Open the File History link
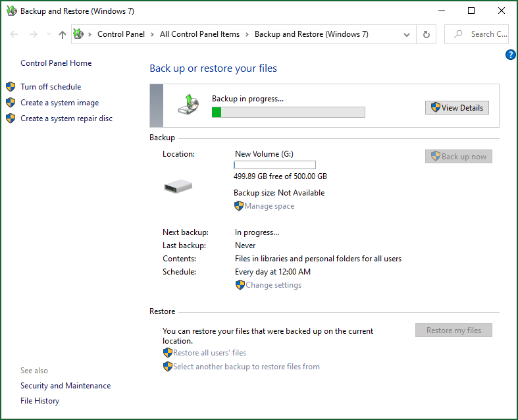Viewport: 518px width, 420px height. [39, 401]
